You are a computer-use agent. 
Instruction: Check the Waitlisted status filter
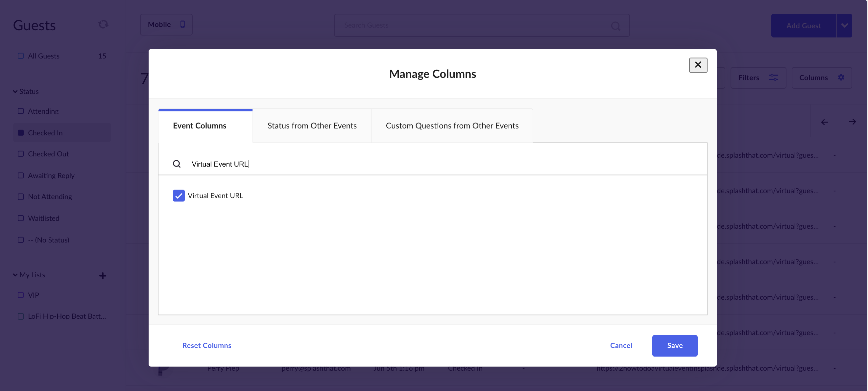21,218
